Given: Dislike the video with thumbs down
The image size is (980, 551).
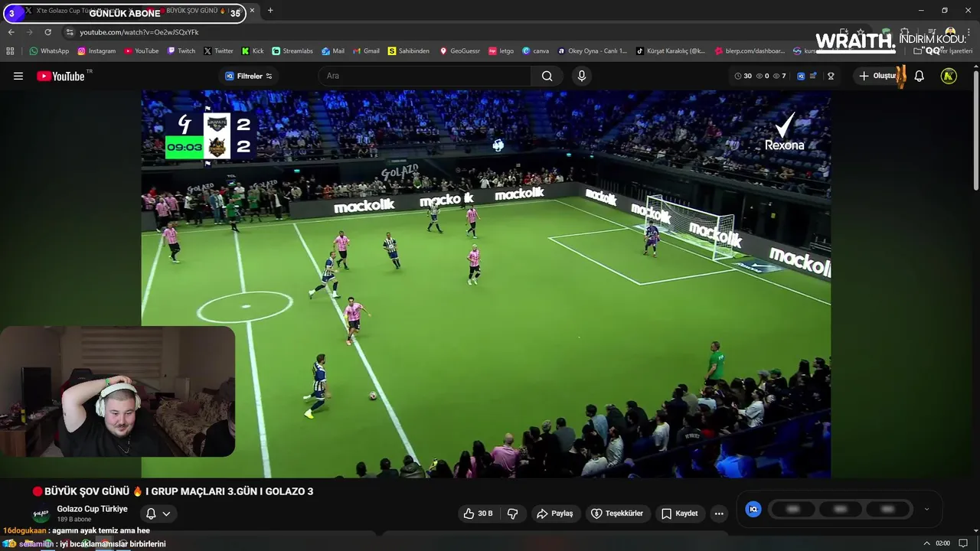Looking at the screenshot, I should (513, 514).
